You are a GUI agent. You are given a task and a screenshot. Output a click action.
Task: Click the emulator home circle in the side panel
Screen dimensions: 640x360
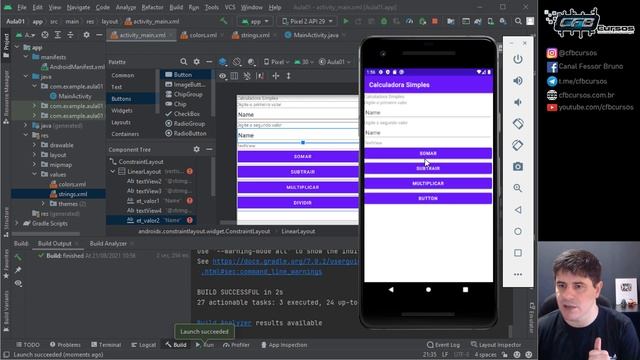click(x=518, y=231)
